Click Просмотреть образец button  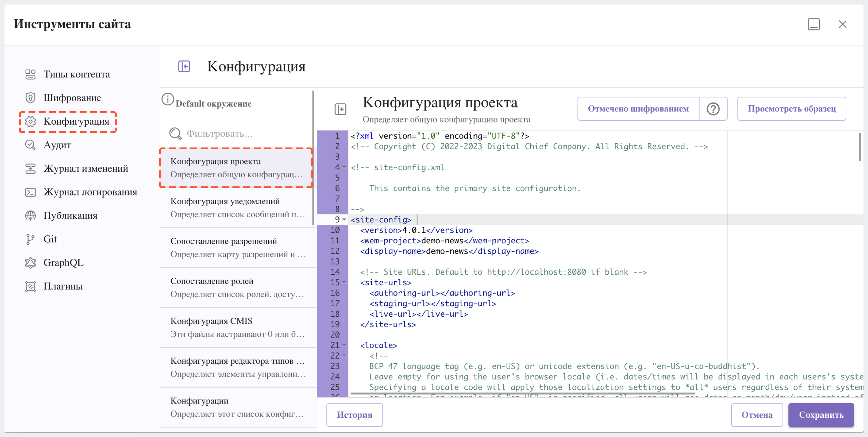click(791, 109)
